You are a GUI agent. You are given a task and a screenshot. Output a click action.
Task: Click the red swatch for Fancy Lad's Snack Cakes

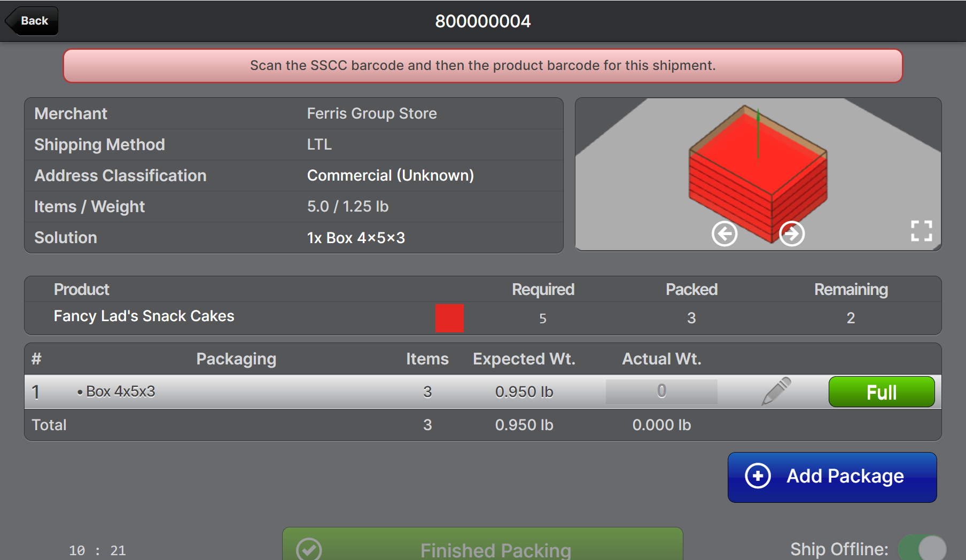pyautogui.click(x=449, y=318)
